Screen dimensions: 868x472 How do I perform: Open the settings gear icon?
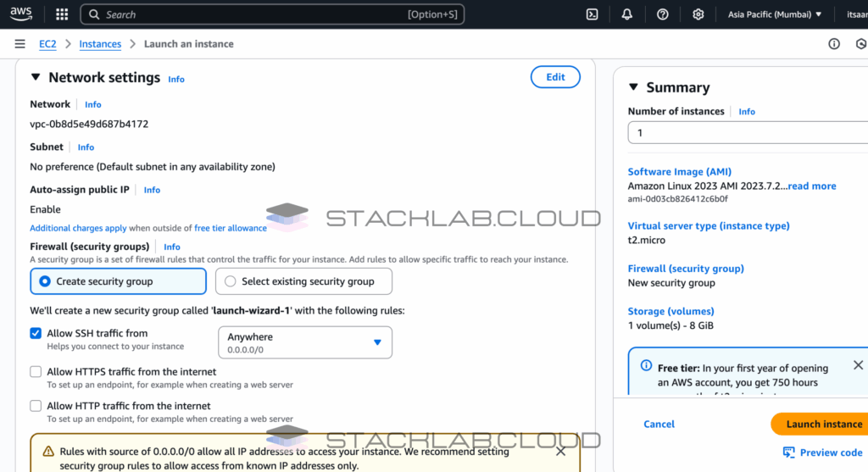(698, 14)
